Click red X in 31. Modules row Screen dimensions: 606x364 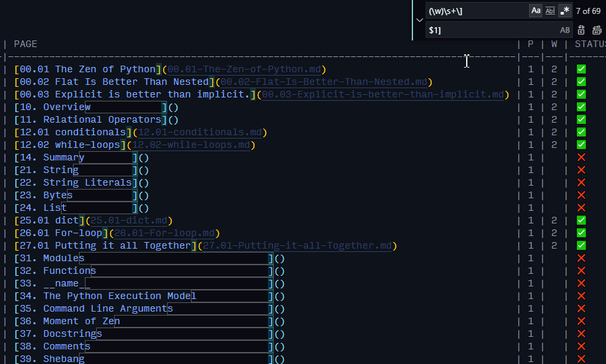581,259
